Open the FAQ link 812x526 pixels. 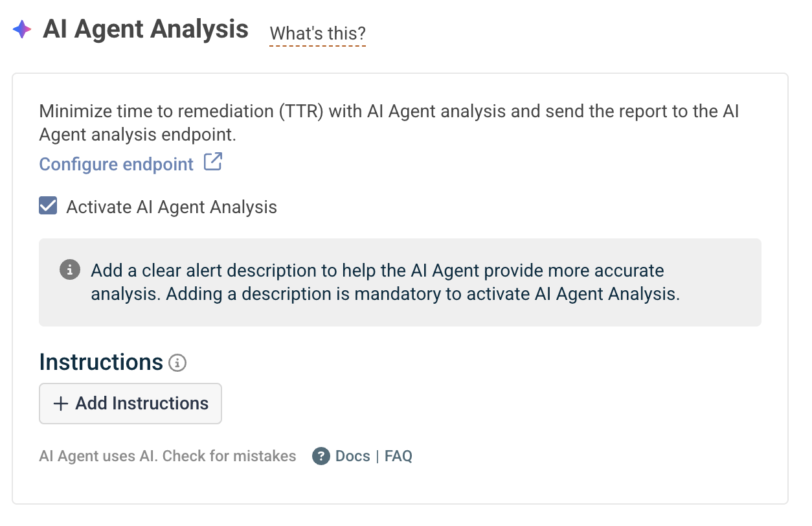click(x=398, y=456)
